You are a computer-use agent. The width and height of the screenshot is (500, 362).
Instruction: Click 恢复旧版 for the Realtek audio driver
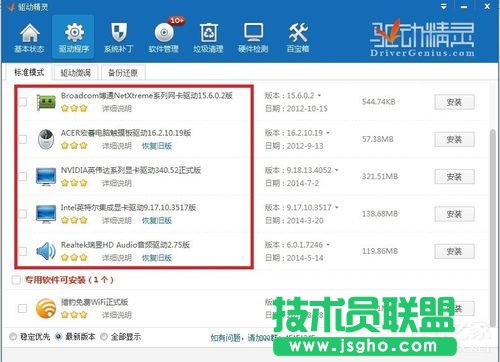(157, 258)
